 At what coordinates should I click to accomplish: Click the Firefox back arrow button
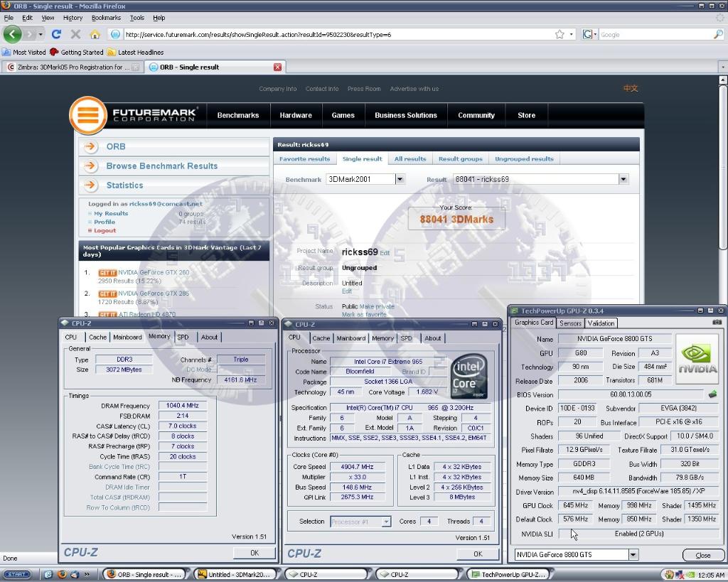13,34
